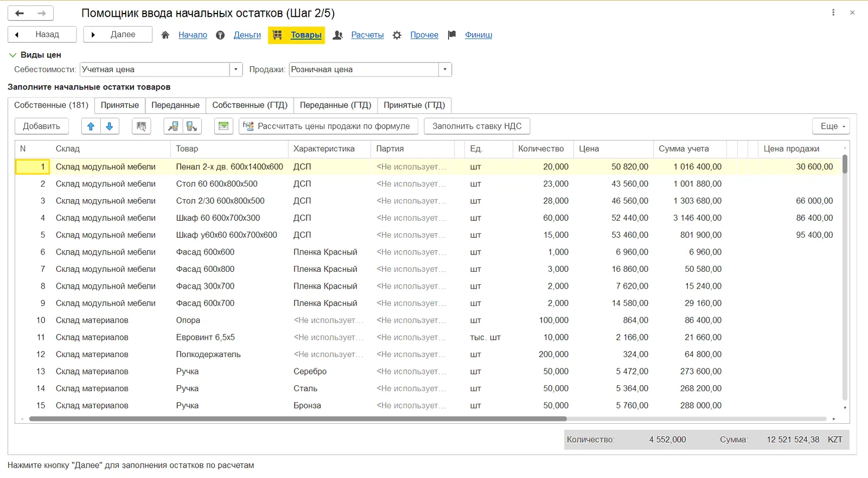Go to the Расчеты step link
Viewport: 868px width, 478px height.
(x=367, y=35)
